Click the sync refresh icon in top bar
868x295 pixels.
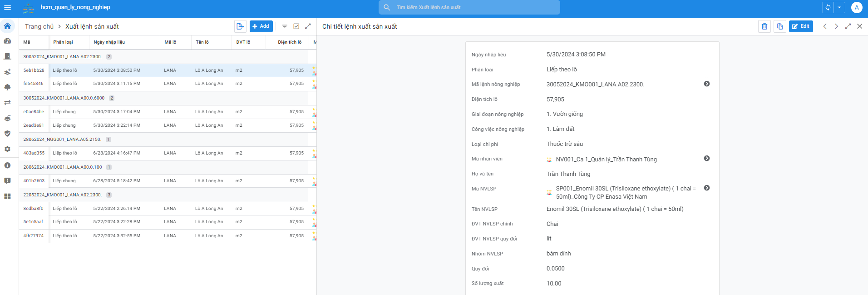[x=828, y=7]
